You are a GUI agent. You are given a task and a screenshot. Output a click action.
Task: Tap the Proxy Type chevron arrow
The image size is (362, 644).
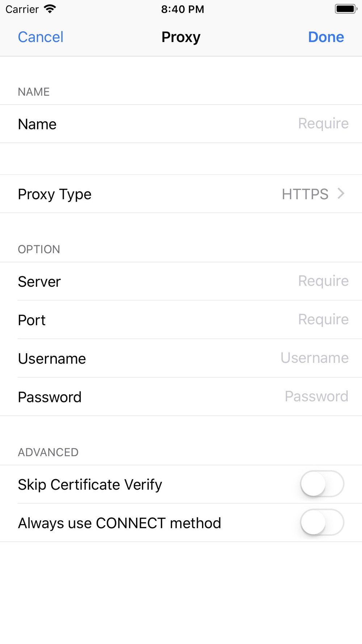click(x=341, y=193)
